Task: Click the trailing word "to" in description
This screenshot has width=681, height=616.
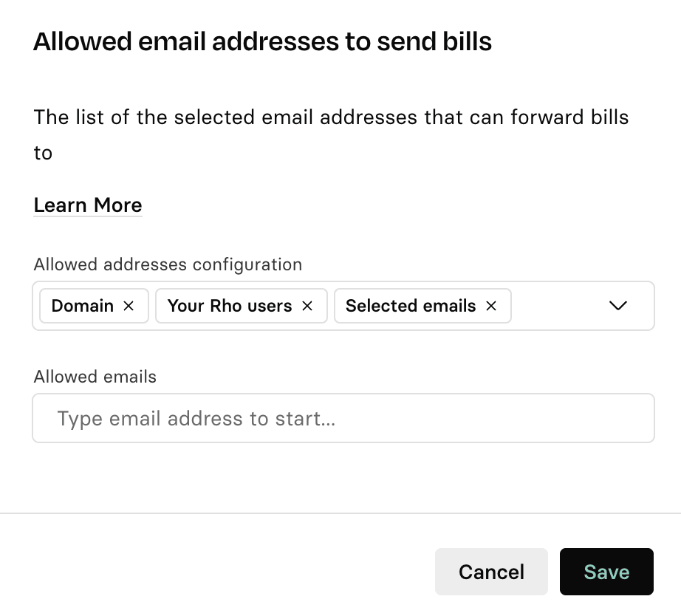Action: 43,153
